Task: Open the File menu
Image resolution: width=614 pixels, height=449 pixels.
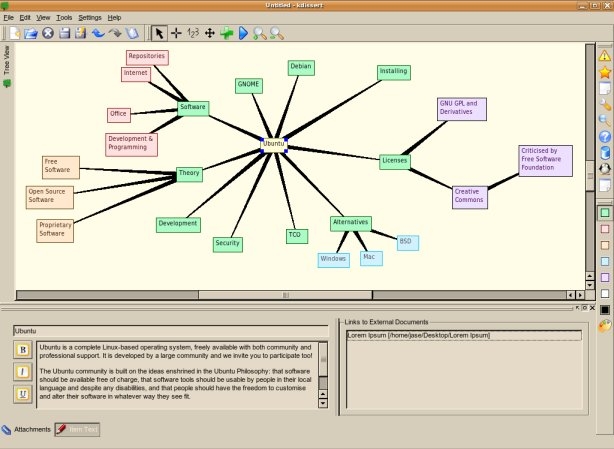Action: click(8, 18)
